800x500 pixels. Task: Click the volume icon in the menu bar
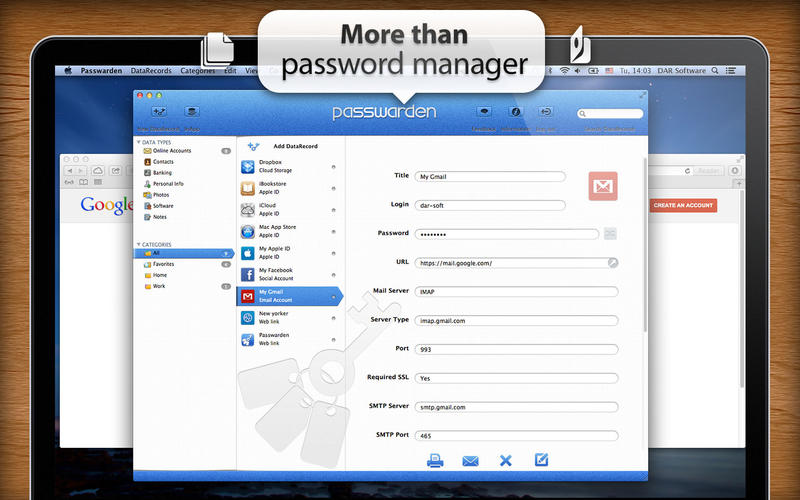[x=578, y=71]
